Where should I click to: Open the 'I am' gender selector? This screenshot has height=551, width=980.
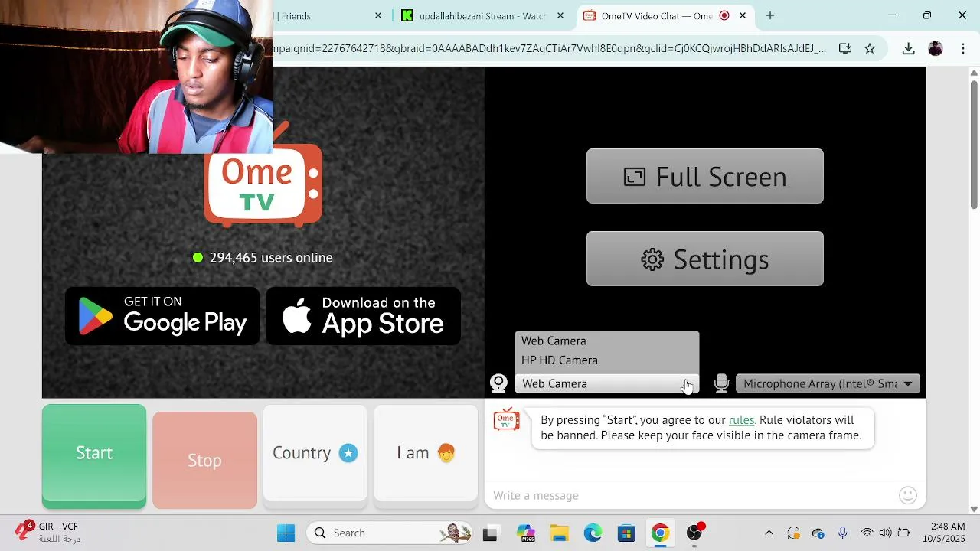click(x=426, y=453)
